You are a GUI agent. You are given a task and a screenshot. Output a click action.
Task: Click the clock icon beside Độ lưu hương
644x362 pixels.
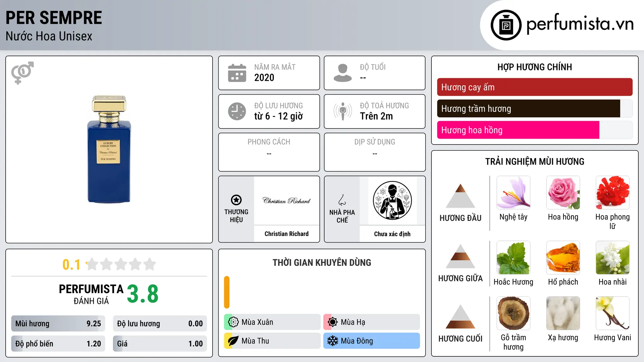pos(237,111)
